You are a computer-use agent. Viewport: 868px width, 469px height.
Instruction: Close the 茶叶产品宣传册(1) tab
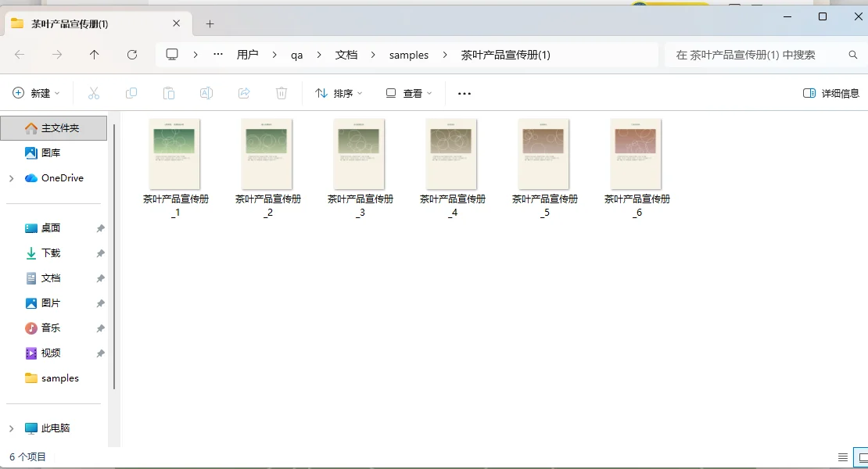point(176,23)
